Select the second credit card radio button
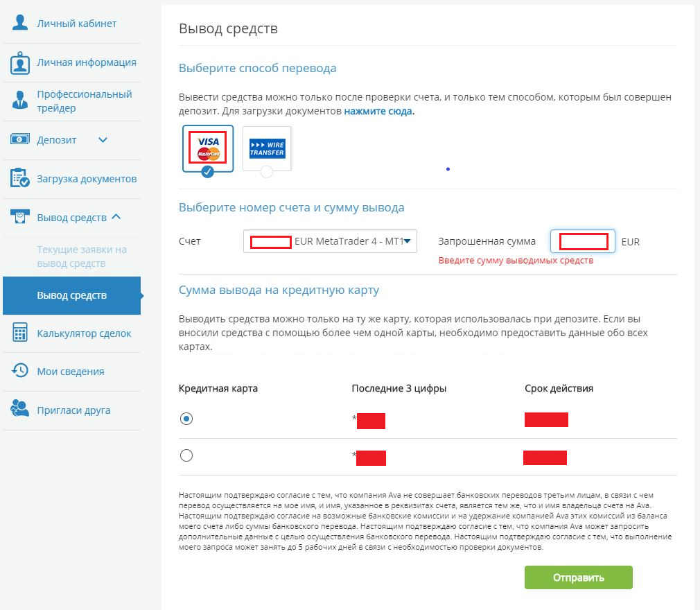Image resolution: width=700 pixels, height=610 pixels. (186, 455)
